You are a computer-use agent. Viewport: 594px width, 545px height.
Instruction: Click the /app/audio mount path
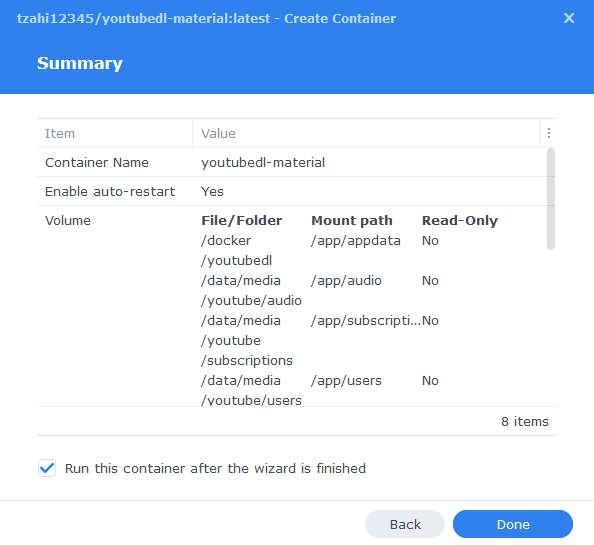click(346, 281)
